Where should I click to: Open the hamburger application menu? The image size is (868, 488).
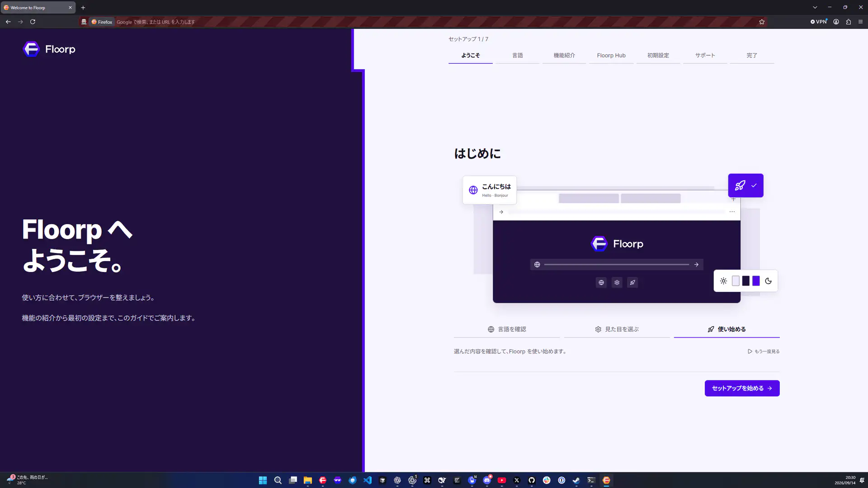tap(860, 22)
